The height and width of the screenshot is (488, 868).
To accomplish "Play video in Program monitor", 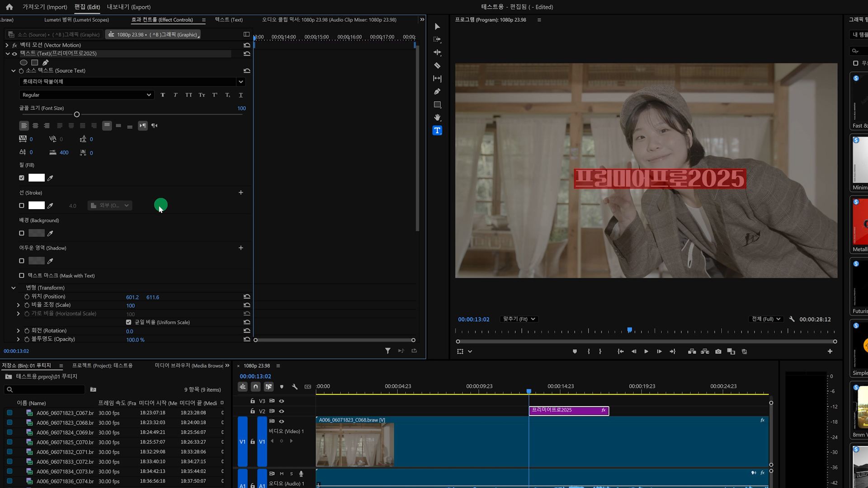I will 646,352.
